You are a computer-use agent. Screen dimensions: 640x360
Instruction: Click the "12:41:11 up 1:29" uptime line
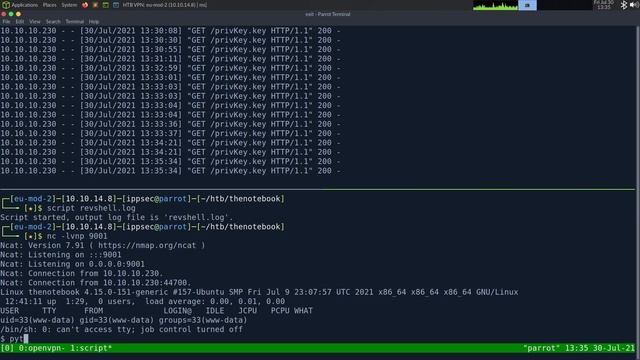click(x=145, y=302)
